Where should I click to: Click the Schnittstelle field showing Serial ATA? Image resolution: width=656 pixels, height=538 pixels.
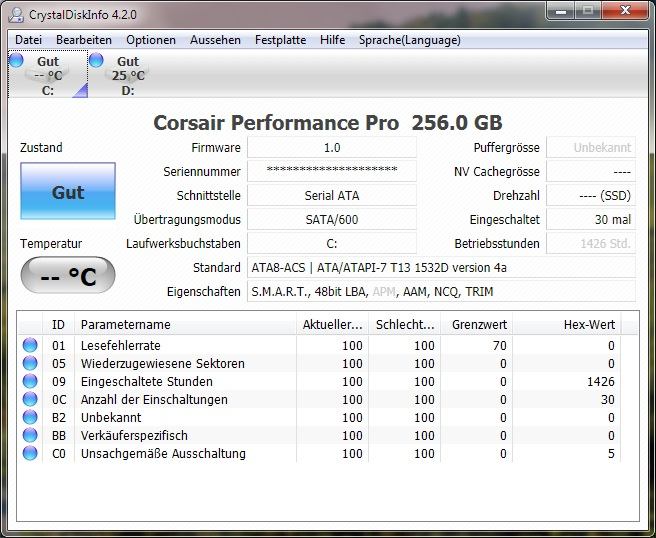[332, 195]
